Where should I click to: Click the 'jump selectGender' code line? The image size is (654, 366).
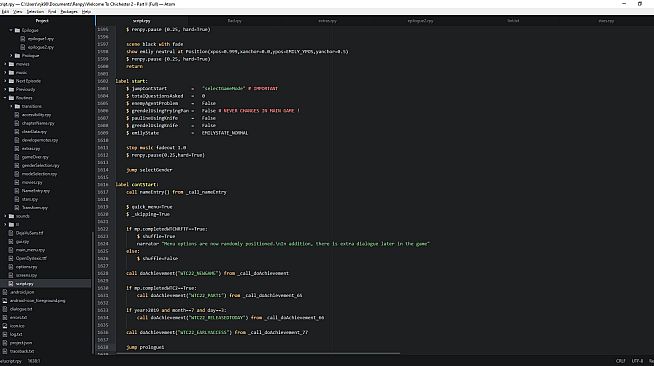149,170
